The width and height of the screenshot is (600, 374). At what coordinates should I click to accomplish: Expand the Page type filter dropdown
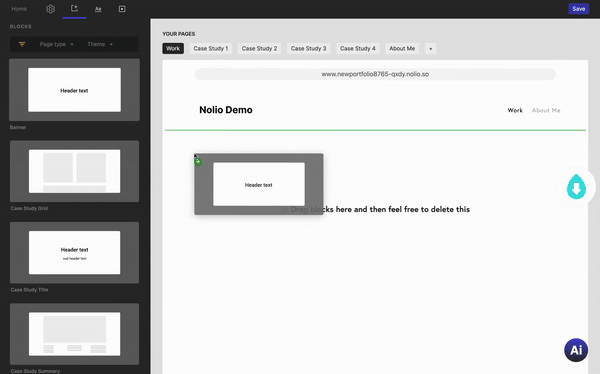[x=57, y=44]
